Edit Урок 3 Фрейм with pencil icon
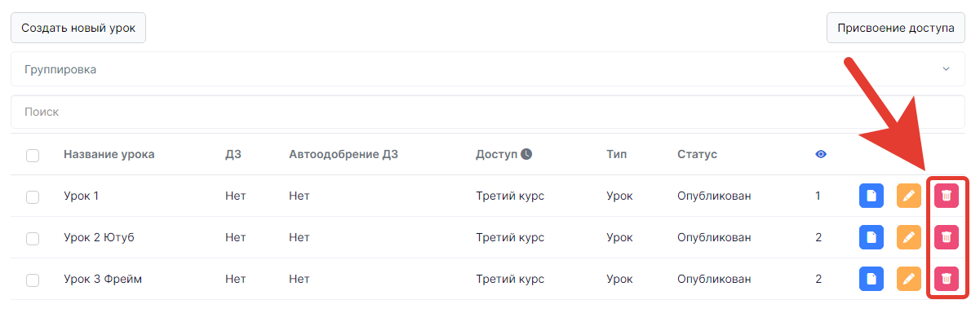 (x=908, y=279)
